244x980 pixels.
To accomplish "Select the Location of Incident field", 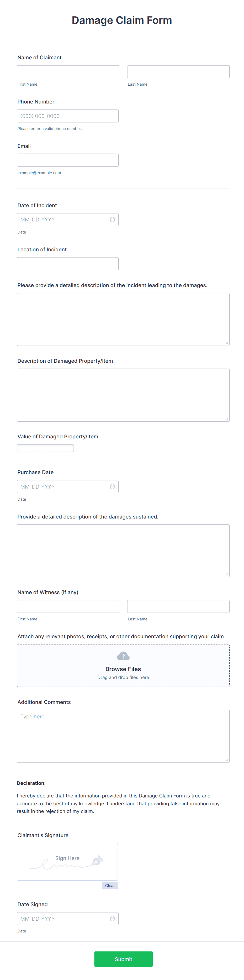I will [68, 263].
